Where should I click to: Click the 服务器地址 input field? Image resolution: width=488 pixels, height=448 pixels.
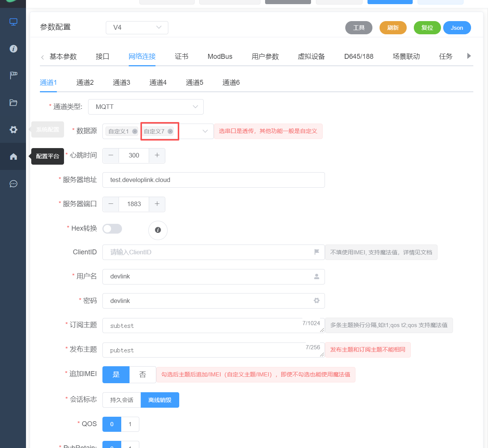pos(213,180)
